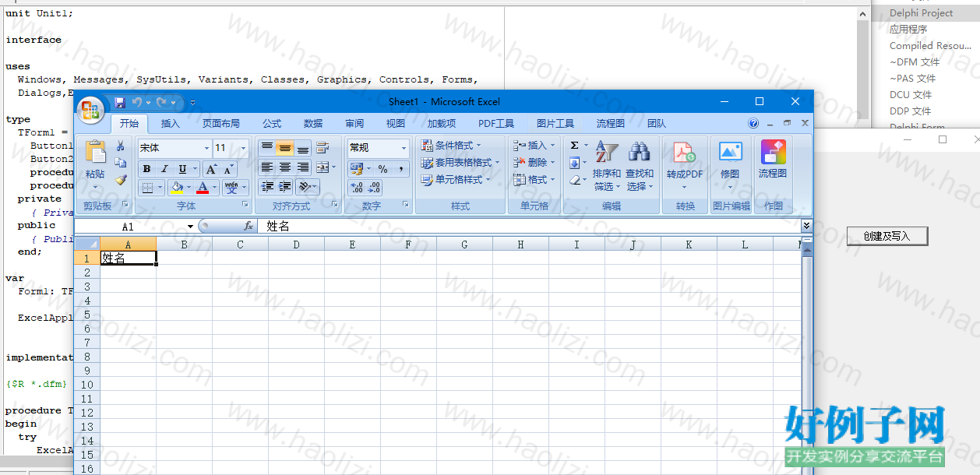Align text left

tap(267, 167)
